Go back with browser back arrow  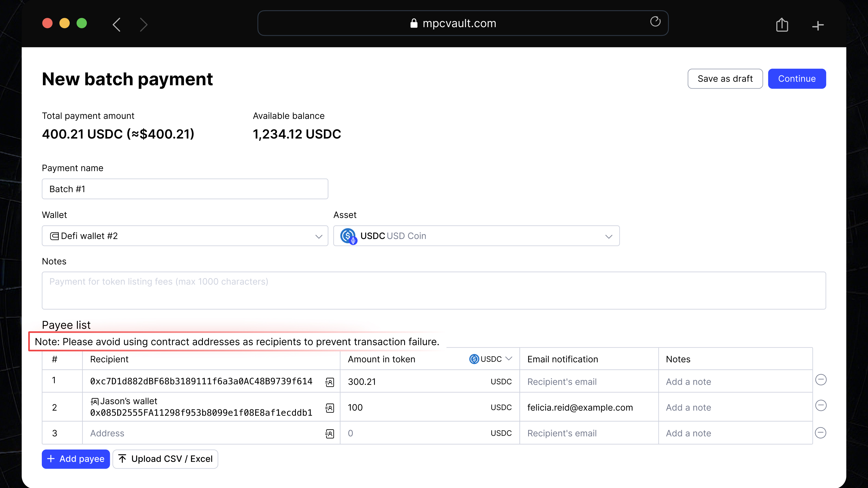(x=117, y=25)
